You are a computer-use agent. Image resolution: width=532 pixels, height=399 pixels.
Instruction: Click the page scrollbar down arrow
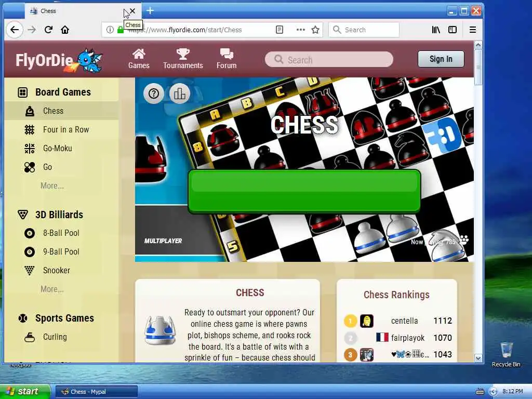pos(478,358)
